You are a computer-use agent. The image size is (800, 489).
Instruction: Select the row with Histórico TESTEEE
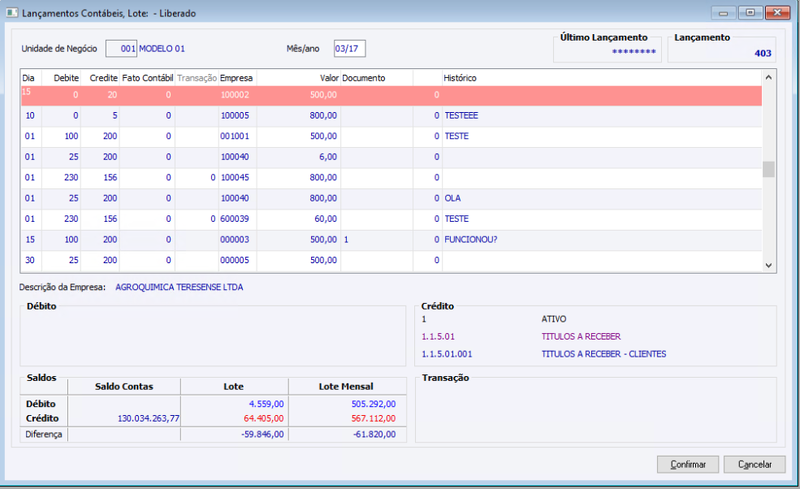click(x=391, y=116)
